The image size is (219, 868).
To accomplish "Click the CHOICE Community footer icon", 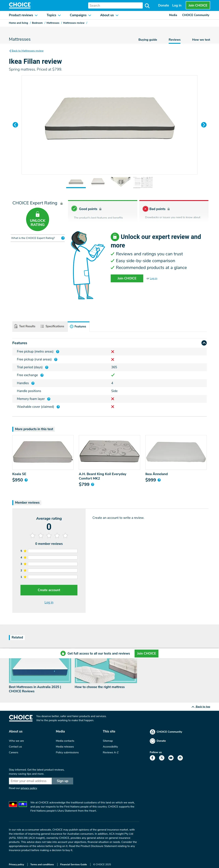I will coord(152,732).
